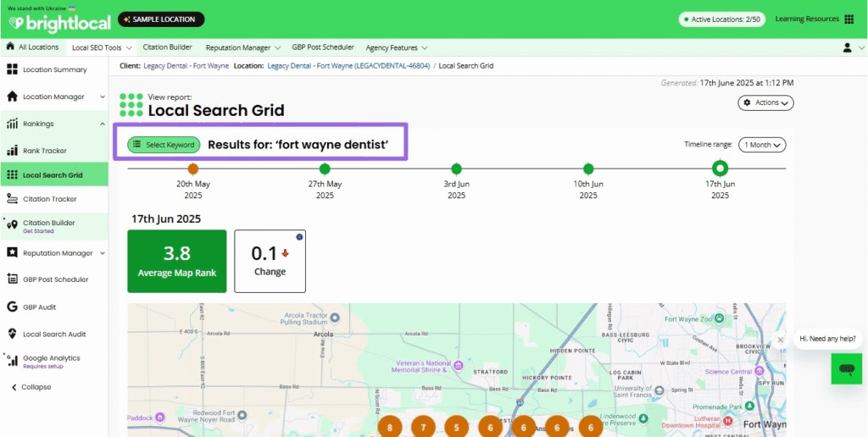Open the Actions dropdown
868x437 pixels.
click(x=765, y=102)
